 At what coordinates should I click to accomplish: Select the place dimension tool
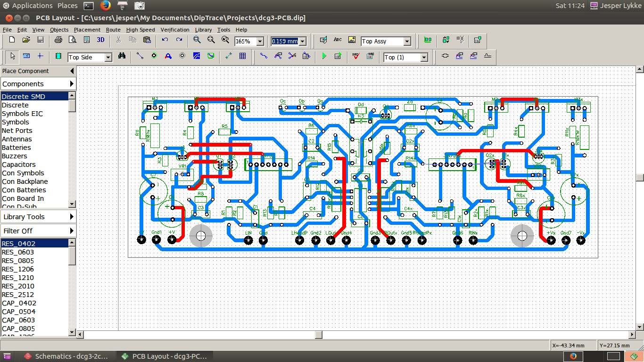coord(229,56)
